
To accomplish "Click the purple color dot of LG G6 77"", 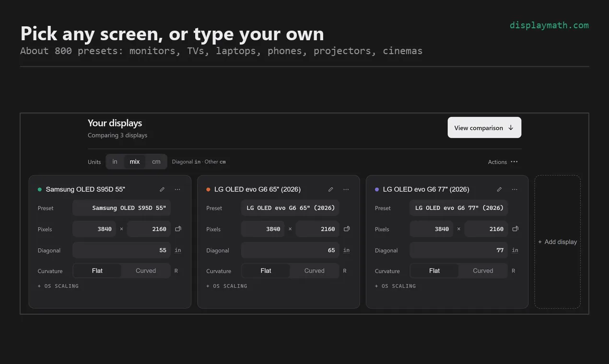I will (377, 189).
